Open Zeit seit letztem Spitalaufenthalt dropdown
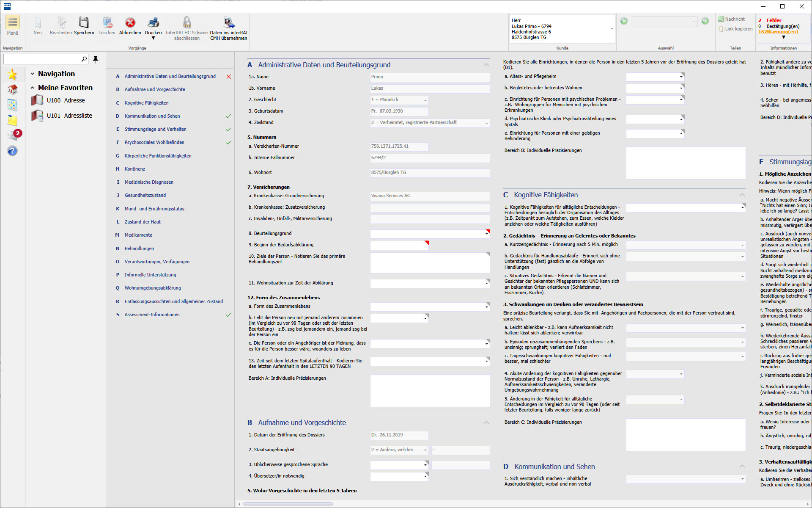Viewport: 812px width, 508px height. pyautogui.click(x=487, y=361)
